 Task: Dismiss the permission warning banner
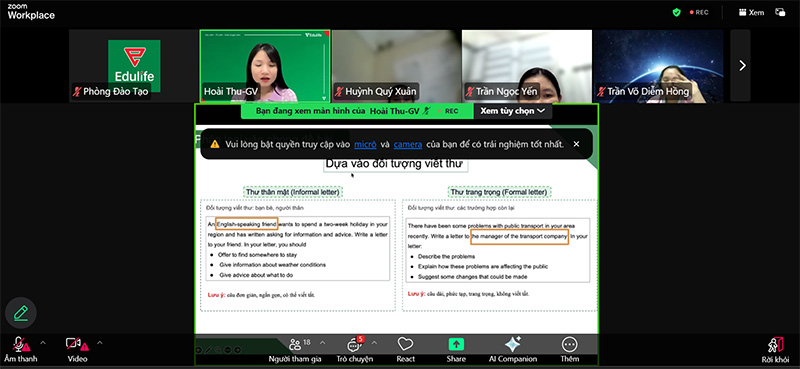tap(576, 144)
